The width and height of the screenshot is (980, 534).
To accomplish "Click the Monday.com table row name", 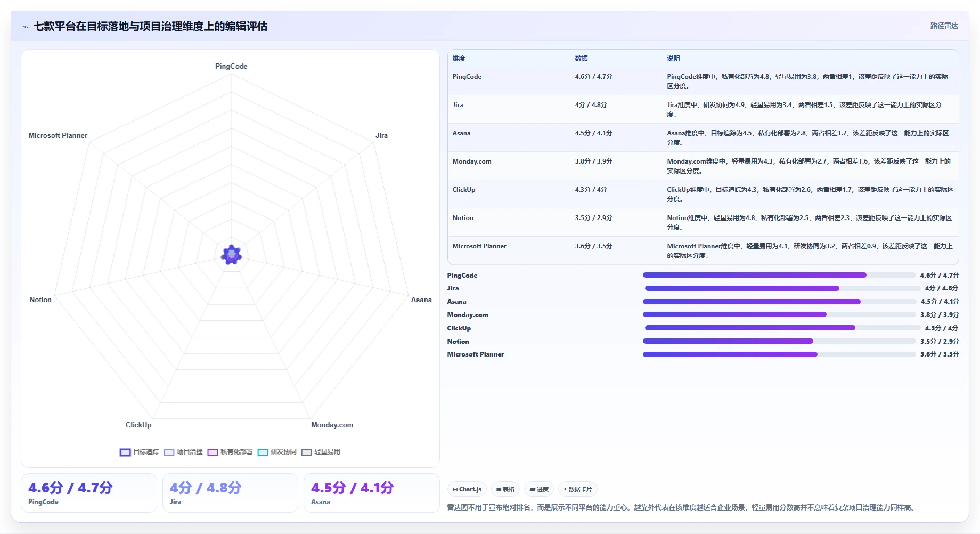I will (x=472, y=161).
